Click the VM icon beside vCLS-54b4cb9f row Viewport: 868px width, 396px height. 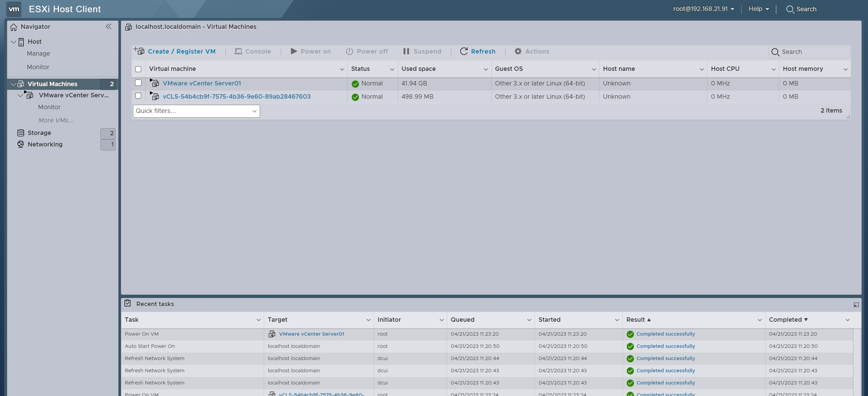click(x=155, y=96)
